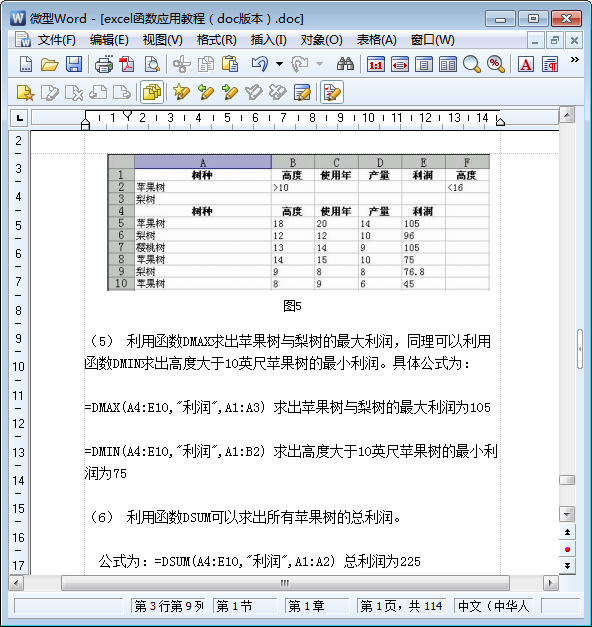Open the redo history dropdown arrow

click(319, 64)
